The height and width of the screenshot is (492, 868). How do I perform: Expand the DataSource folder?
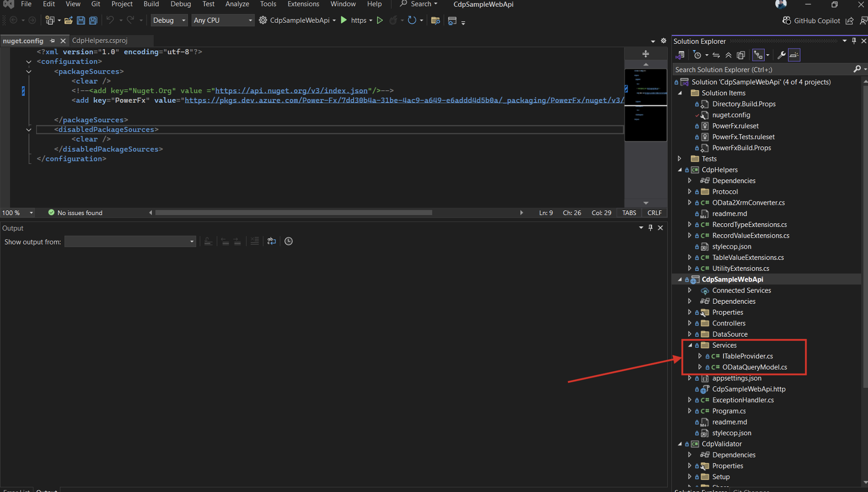(x=690, y=334)
